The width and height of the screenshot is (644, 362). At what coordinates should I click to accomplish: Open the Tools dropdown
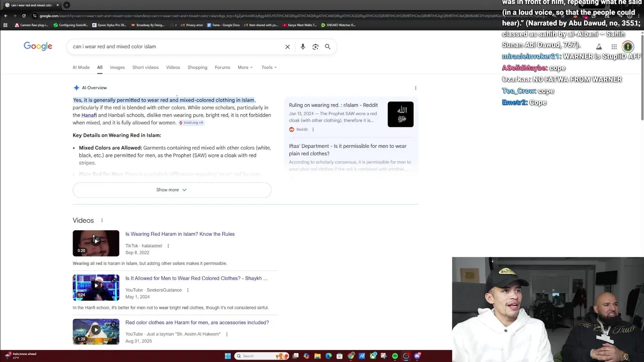[x=269, y=67]
